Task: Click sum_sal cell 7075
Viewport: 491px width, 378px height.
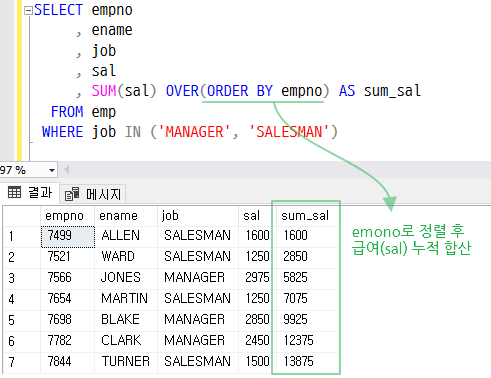Action: coord(307,299)
